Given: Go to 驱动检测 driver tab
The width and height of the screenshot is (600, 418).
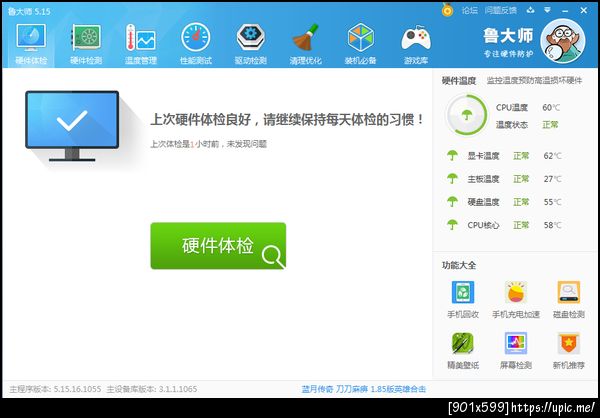Looking at the screenshot, I should 251,44.
